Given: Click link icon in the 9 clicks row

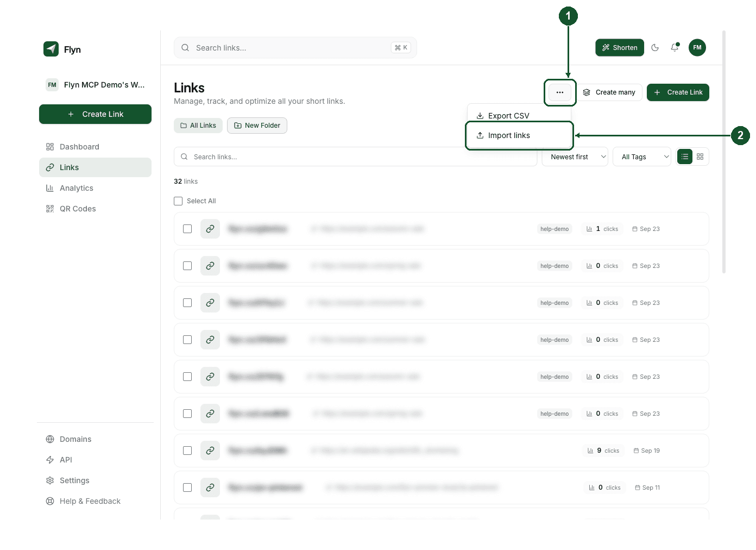Looking at the screenshot, I should coord(210,451).
